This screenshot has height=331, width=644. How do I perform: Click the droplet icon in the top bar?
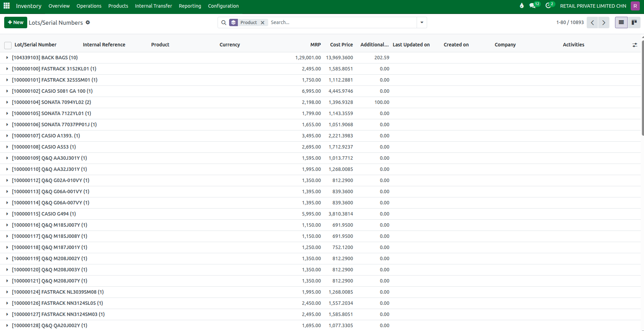click(x=521, y=6)
